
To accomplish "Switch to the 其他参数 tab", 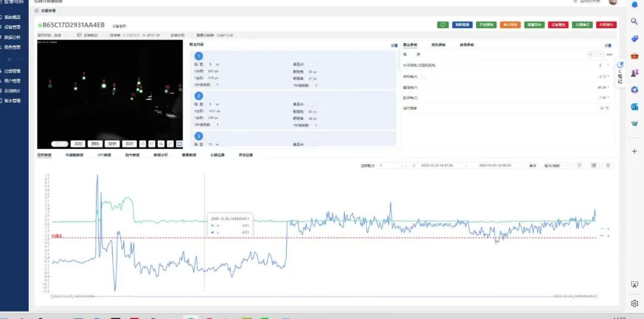I will pos(466,45).
